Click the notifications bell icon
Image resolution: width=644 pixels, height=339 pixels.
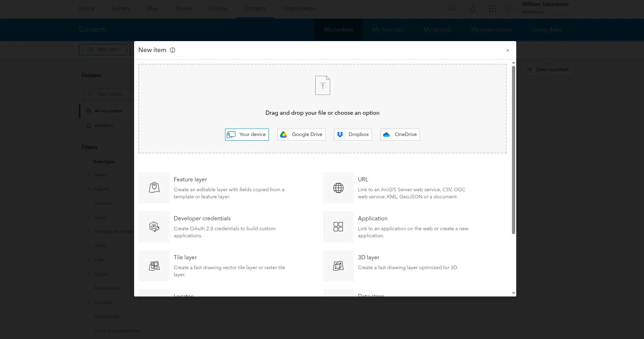[x=472, y=9]
